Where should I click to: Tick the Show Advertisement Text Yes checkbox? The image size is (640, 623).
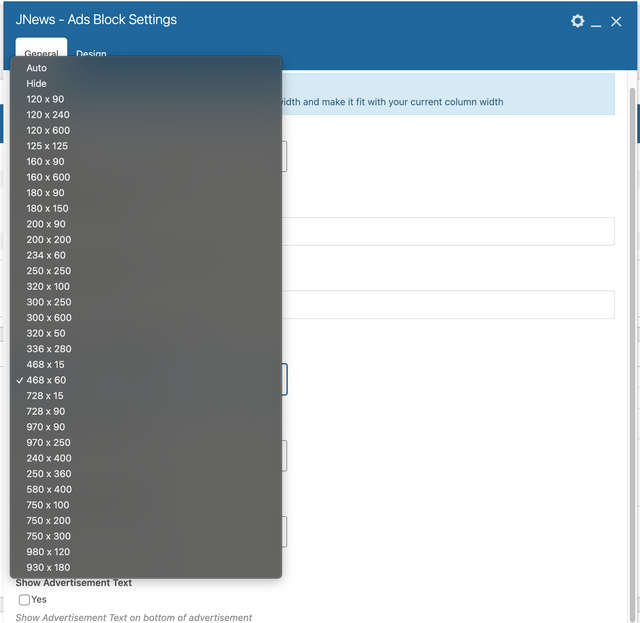tap(24, 599)
